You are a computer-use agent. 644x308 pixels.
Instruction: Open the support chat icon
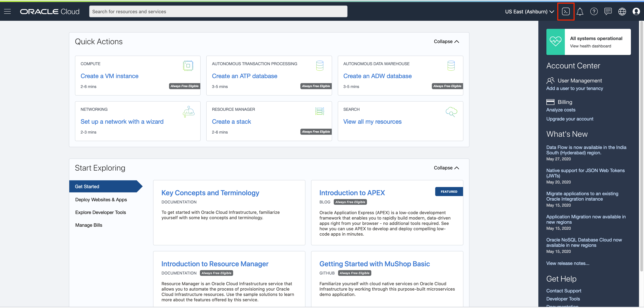tap(608, 12)
